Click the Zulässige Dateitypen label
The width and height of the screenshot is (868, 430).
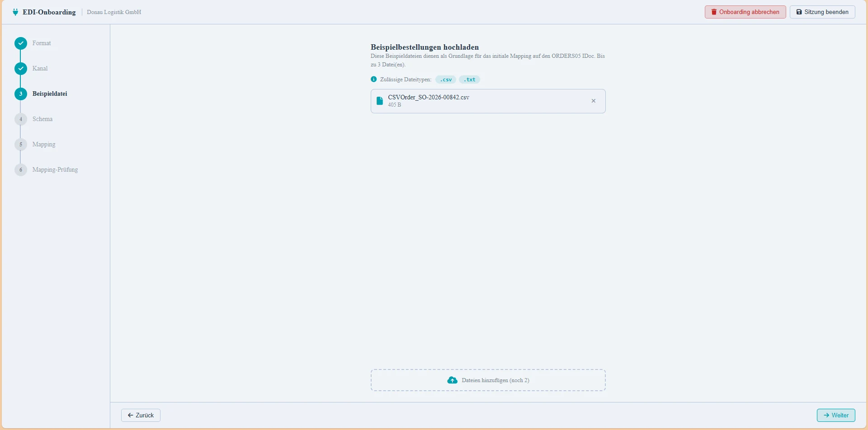coord(406,79)
